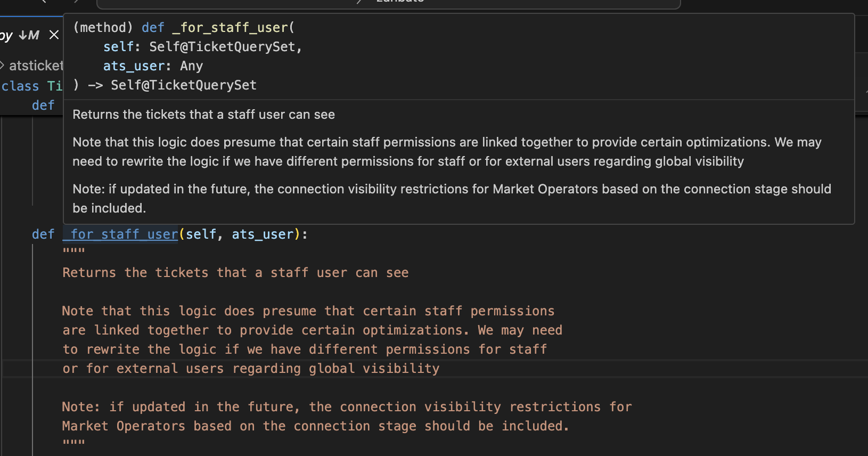The image size is (868, 456).
Task: Click _for_staff_user in the hover signature
Action: (x=230, y=28)
